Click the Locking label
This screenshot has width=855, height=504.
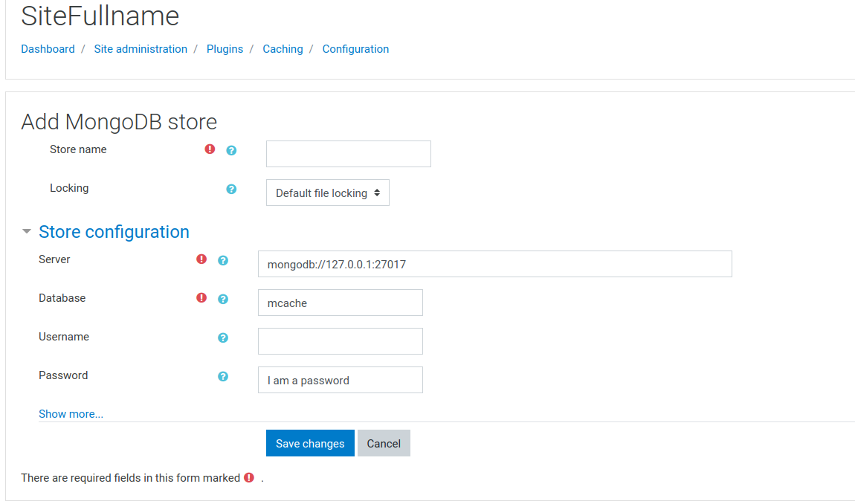click(x=69, y=188)
